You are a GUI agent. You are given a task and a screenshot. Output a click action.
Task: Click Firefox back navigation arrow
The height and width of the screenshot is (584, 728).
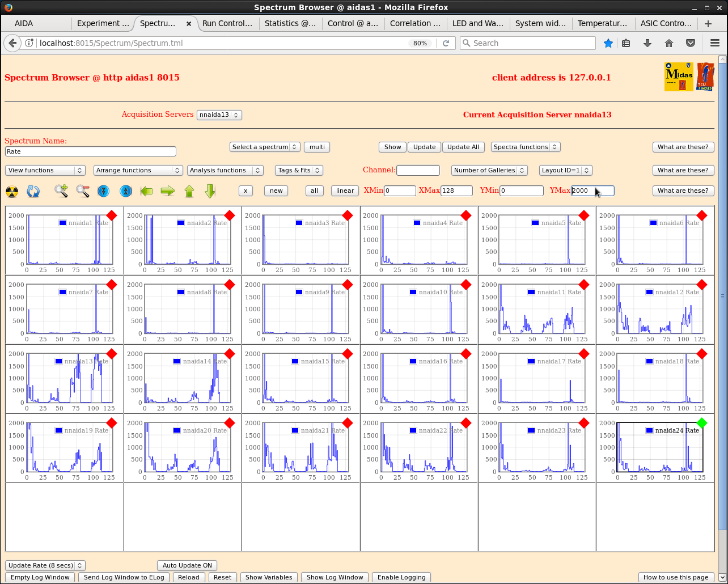[x=12, y=43]
